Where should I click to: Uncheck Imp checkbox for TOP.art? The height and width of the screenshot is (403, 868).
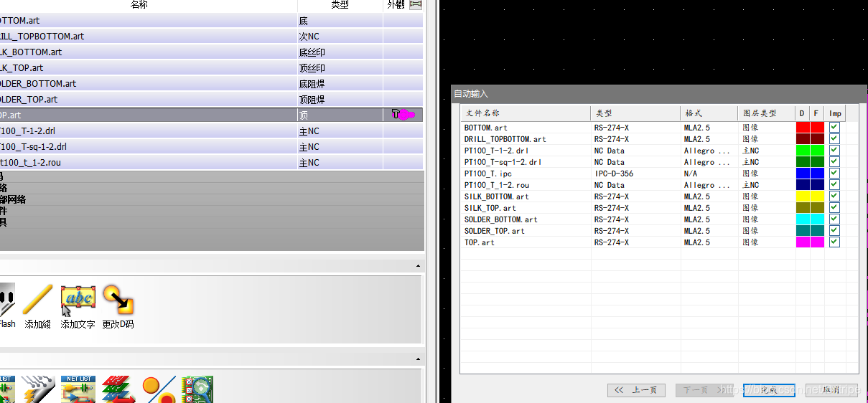(x=834, y=242)
